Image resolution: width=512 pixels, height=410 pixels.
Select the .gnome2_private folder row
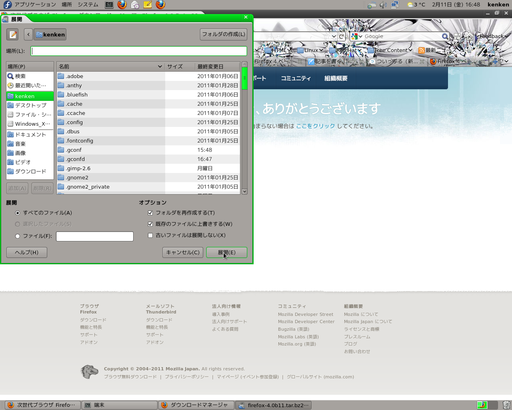[x=148, y=187]
